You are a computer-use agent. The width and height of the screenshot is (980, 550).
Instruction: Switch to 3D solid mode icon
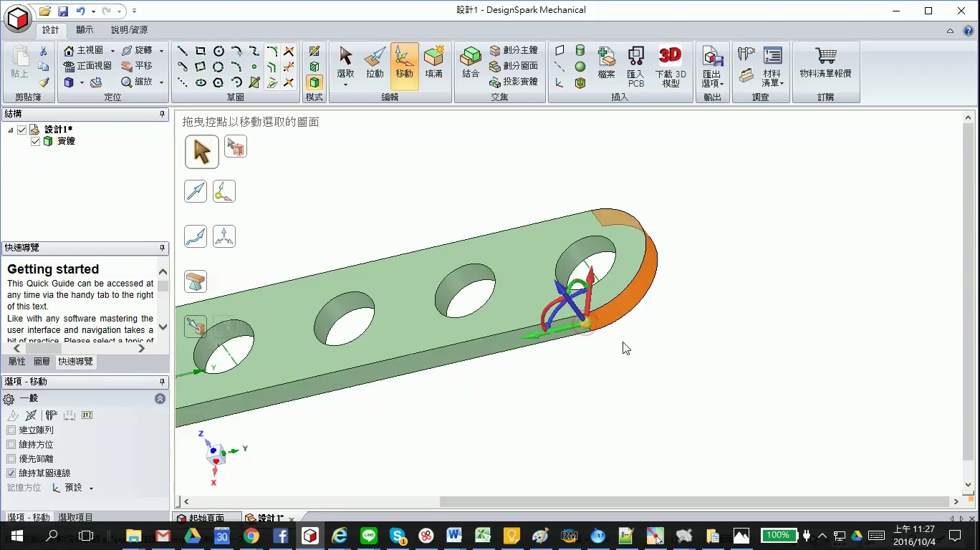tap(314, 82)
